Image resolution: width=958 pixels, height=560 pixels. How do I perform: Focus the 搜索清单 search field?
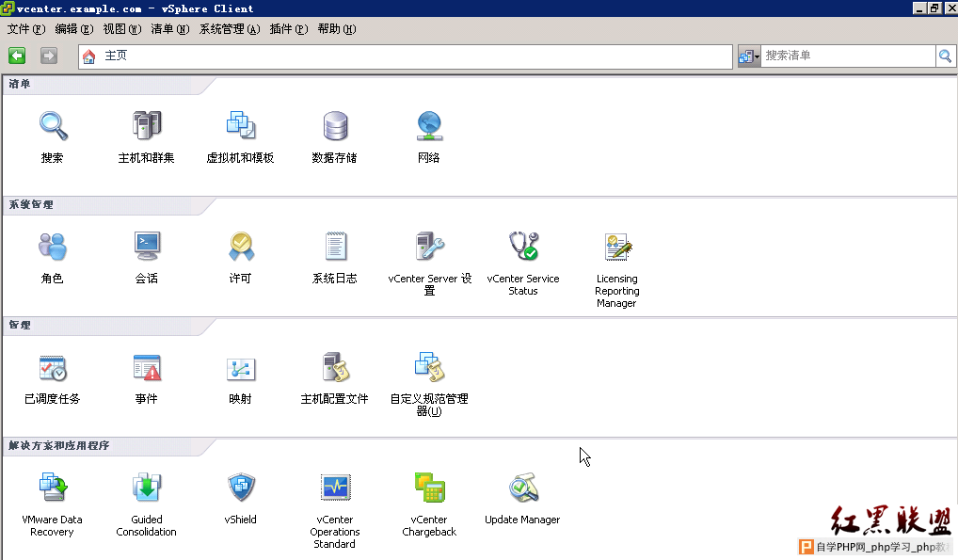848,56
